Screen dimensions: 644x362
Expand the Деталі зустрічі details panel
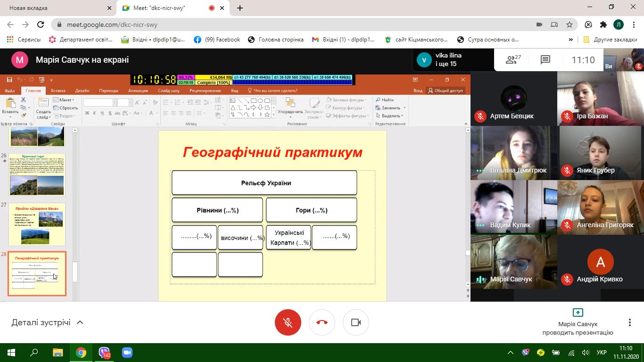[47, 322]
